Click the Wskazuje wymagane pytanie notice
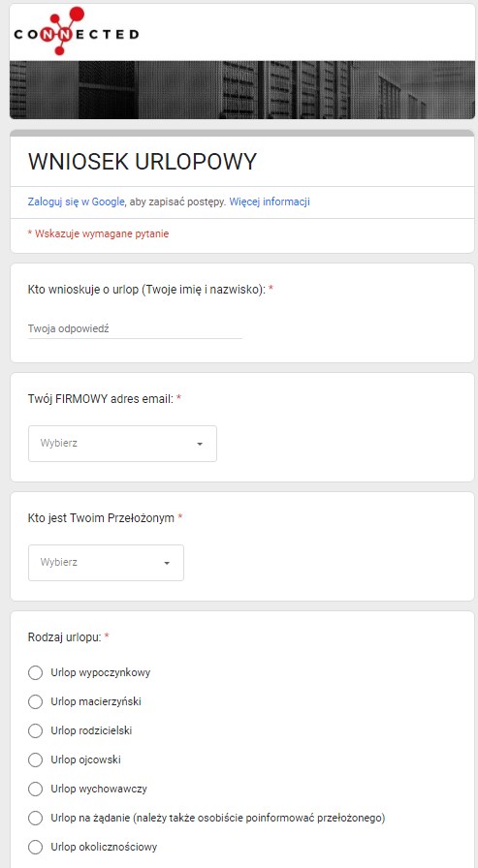The image size is (478, 868). tap(98, 233)
